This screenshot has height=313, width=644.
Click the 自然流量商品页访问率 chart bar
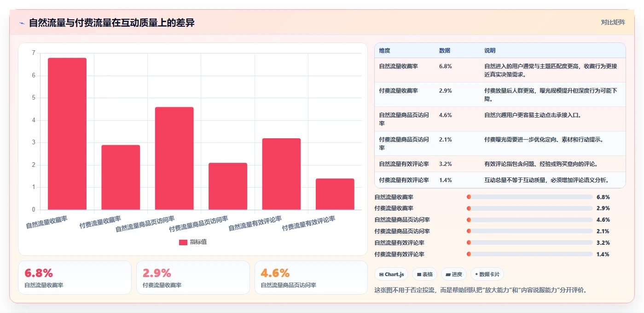[174, 158]
